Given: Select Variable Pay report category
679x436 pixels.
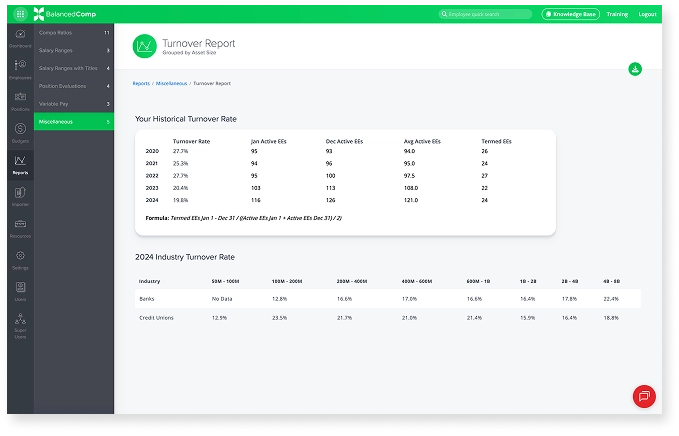Looking at the screenshot, I should pyautogui.click(x=73, y=103).
